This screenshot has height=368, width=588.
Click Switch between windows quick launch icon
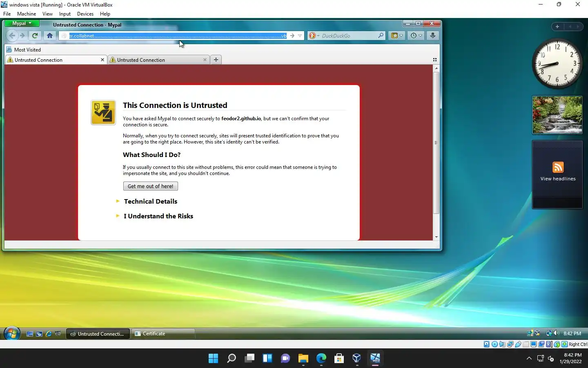39,334
